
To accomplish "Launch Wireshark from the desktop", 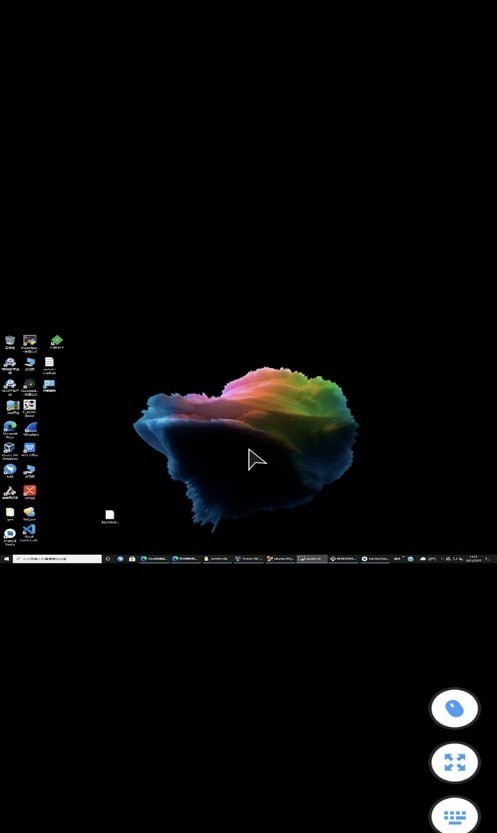I will coord(31,427).
